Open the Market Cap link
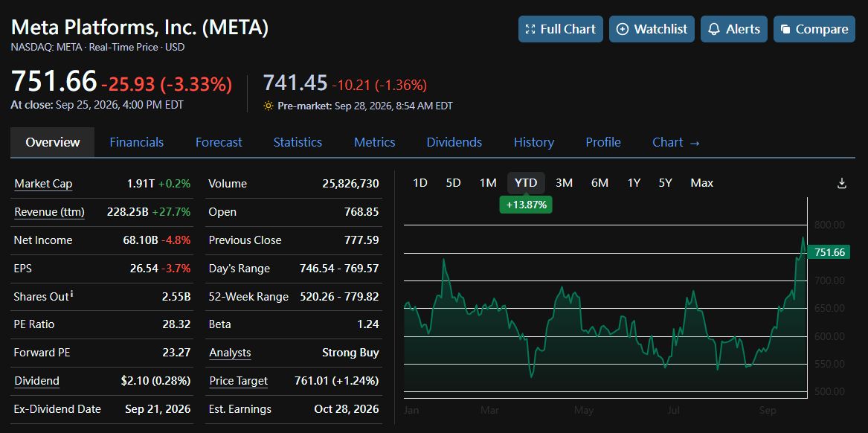 pos(43,184)
